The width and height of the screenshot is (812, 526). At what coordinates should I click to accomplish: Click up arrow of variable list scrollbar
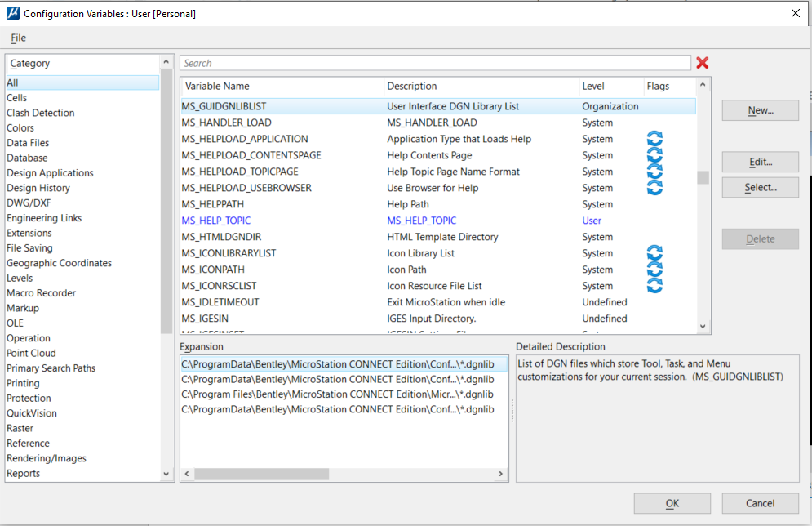point(703,84)
